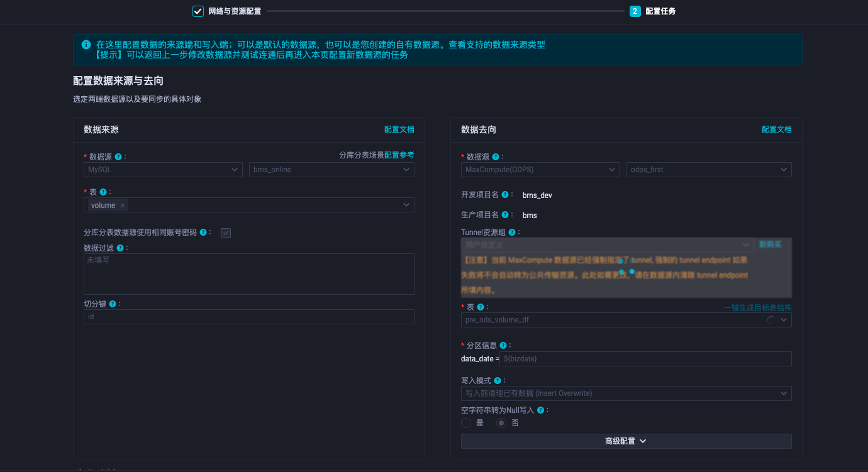The image size is (868, 472).
Task: Click help icon next to 数据过滤 label
Action: pyautogui.click(x=120, y=248)
